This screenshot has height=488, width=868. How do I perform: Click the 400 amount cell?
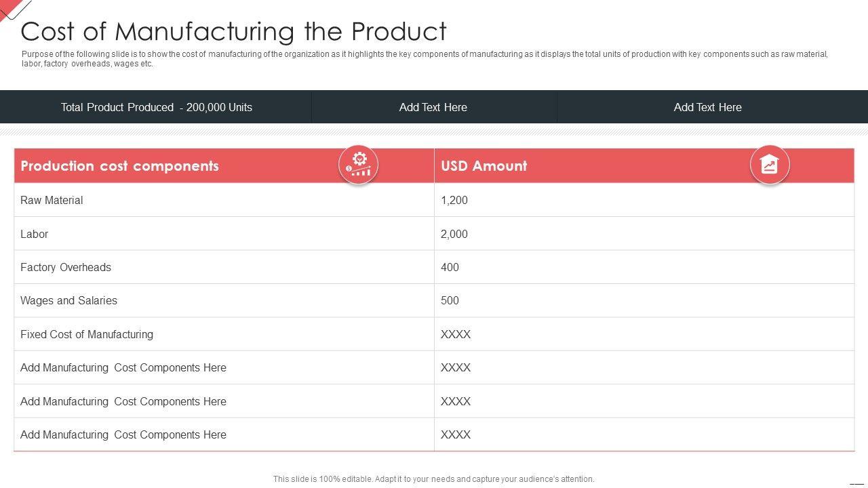pyautogui.click(x=450, y=267)
